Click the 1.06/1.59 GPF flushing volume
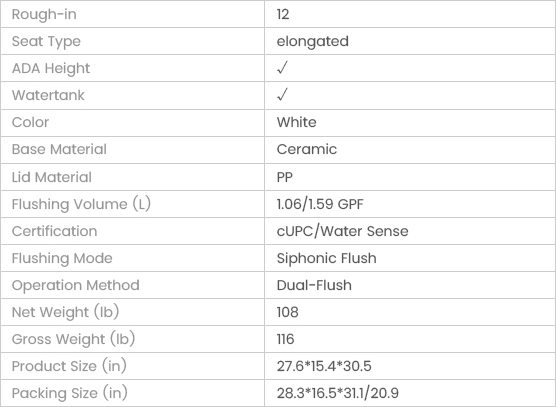The image size is (556, 407). pyautogui.click(x=320, y=204)
